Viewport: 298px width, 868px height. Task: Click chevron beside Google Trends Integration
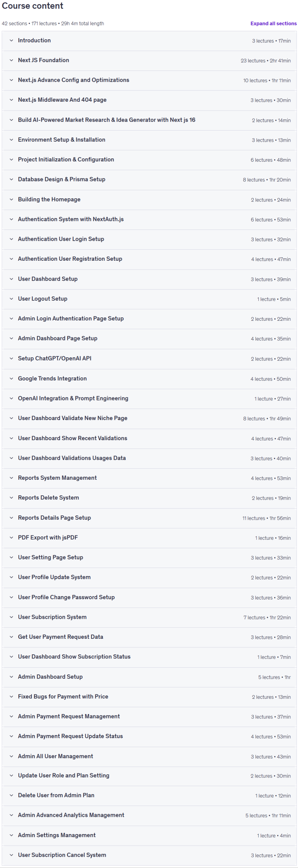11,378
